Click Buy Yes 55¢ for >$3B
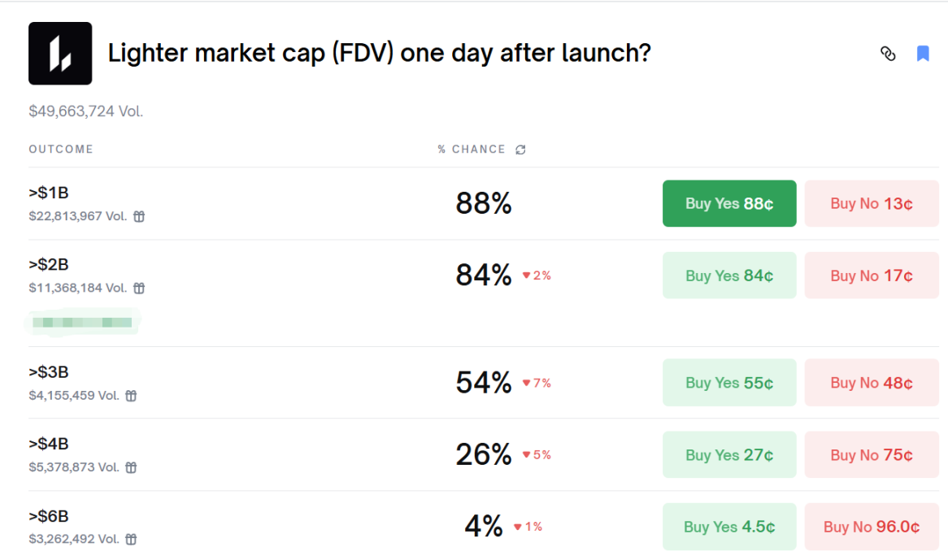Screen dimensions: 948x560 click(x=729, y=383)
